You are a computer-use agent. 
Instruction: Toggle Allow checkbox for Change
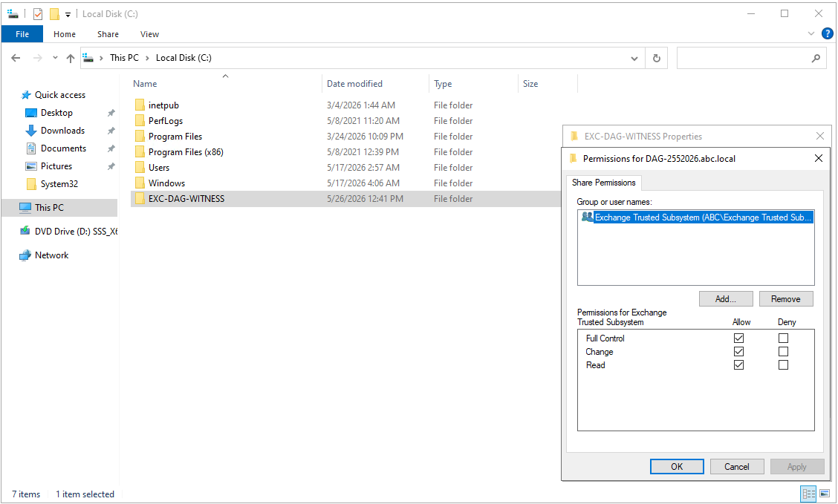pos(738,351)
